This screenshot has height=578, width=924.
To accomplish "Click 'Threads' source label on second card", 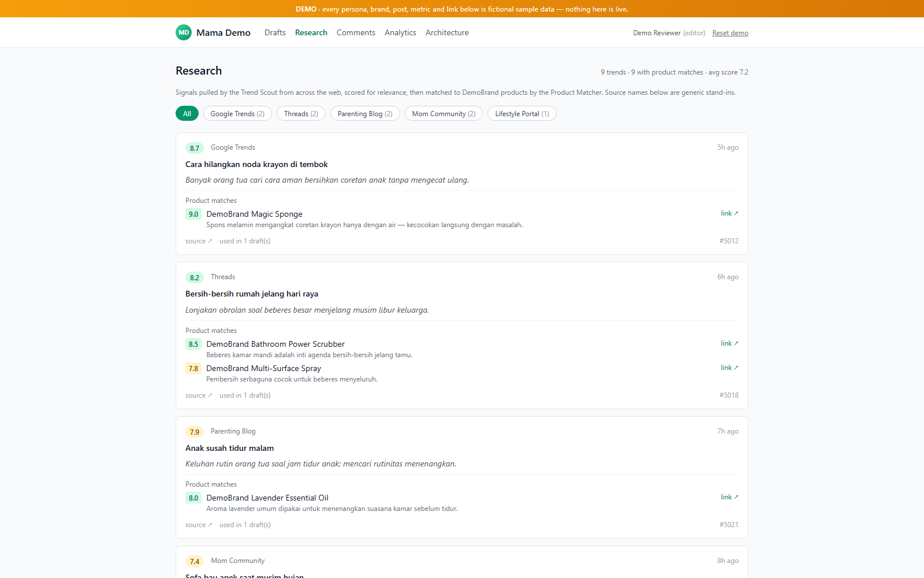I will pyautogui.click(x=223, y=277).
